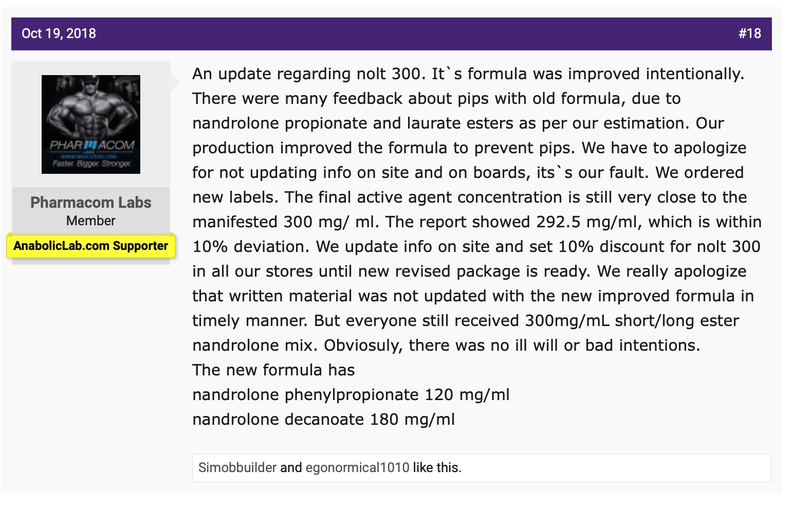This screenshot has width=812, height=505.
Task: Click the 'like this' text in likes bar
Action: (437, 467)
